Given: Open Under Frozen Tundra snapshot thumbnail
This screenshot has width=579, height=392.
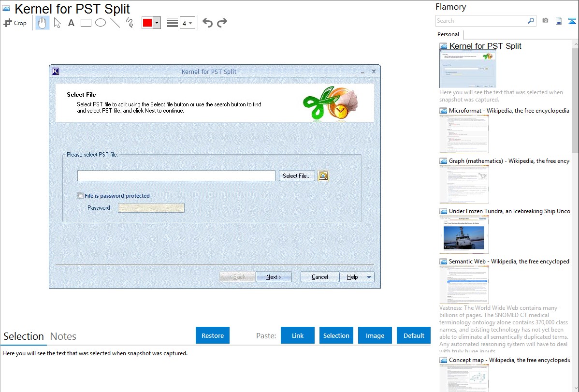Looking at the screenshot, I should point(464,234).
